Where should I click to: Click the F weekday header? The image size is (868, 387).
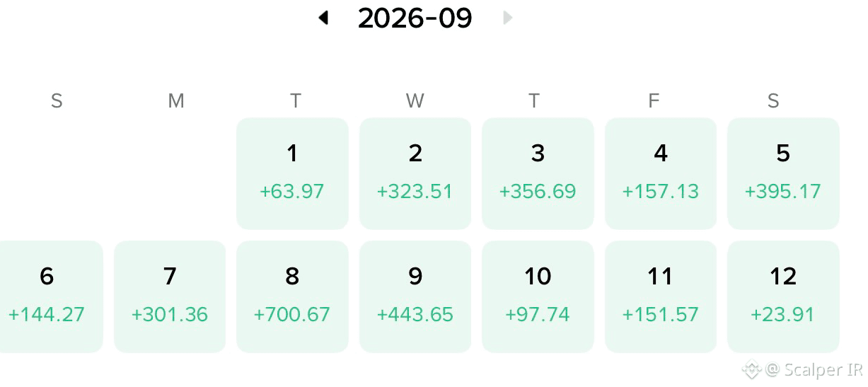coord(654,101)
